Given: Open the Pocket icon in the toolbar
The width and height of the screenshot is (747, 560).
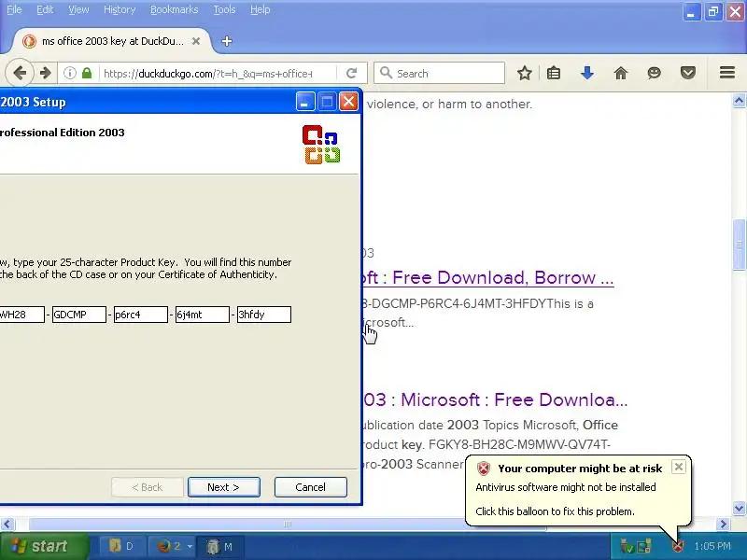Looking at the screenshot, I should 688,74.
